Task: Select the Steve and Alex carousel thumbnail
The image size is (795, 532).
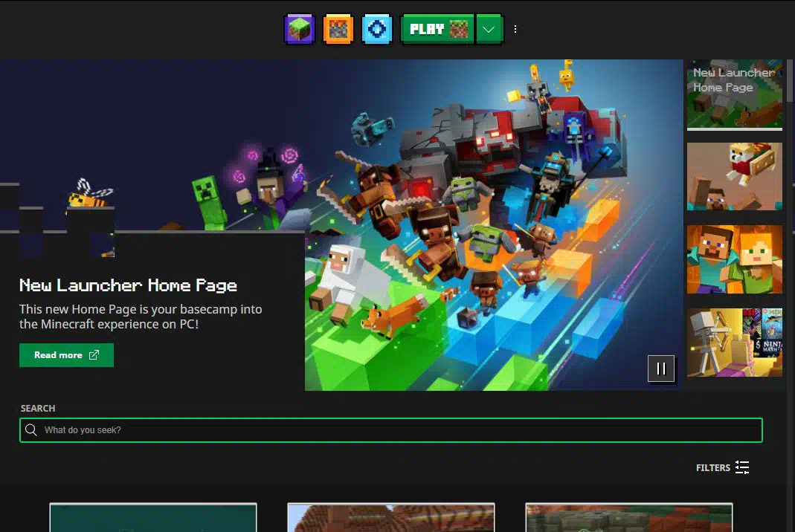Action: coord(735,259)
